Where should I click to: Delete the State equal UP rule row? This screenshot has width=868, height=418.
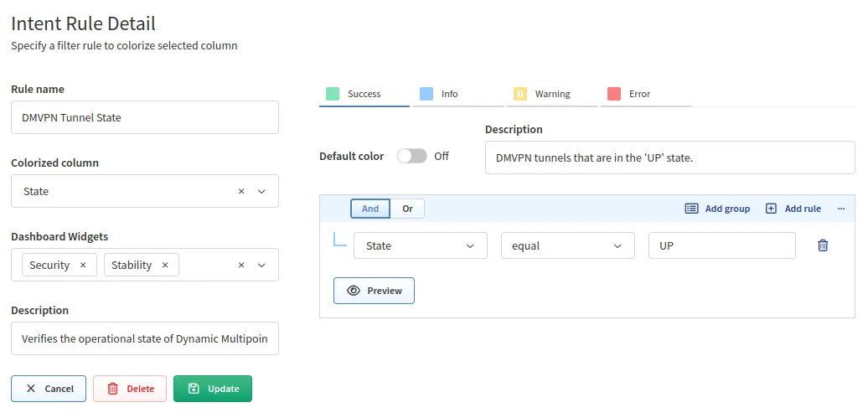tap(823, 245)
